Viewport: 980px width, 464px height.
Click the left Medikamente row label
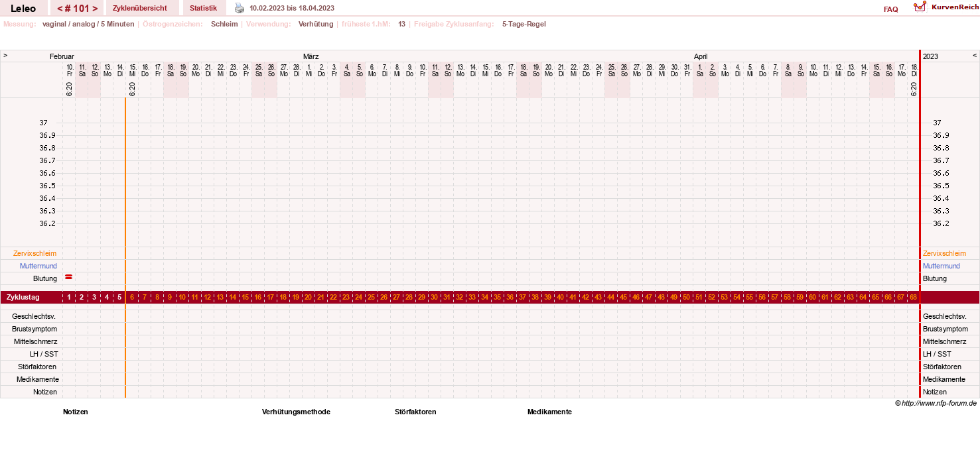point(38,379)
